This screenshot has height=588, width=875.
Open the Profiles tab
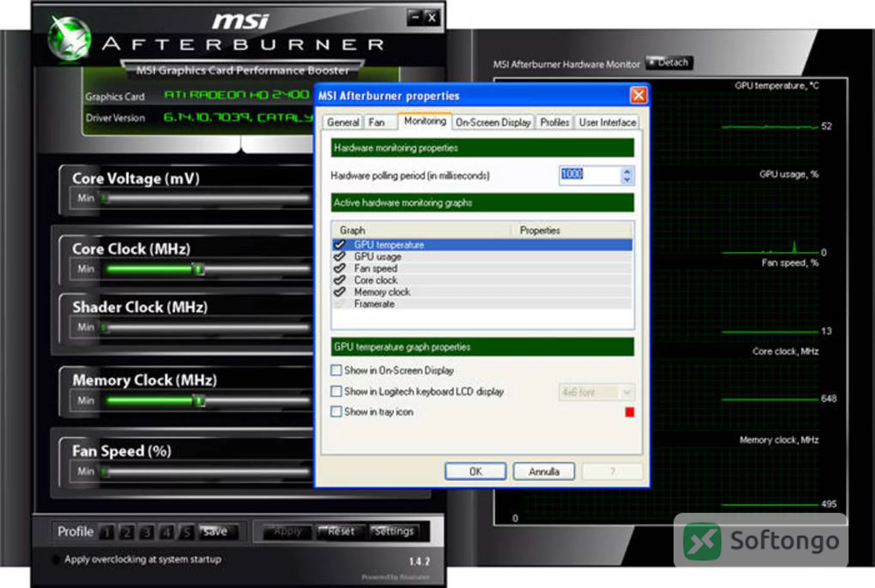point(555,122)
